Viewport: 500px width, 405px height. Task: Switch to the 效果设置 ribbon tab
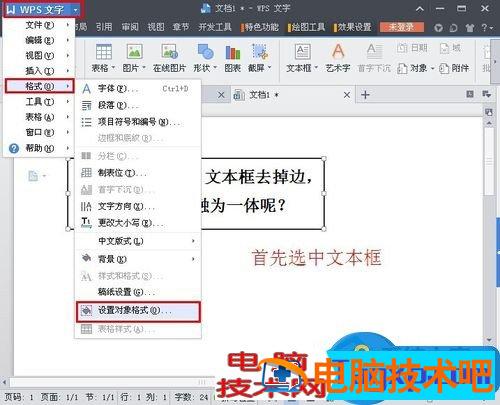coord(353,27)
